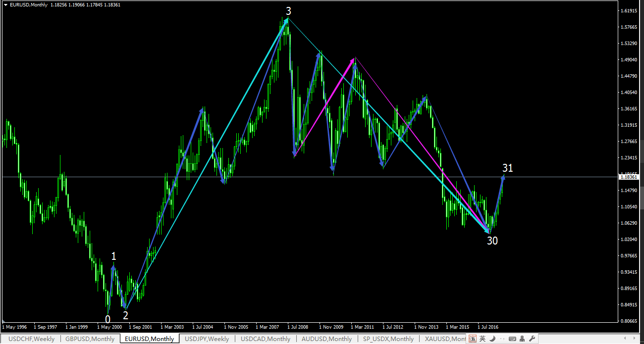Viewport: 644px width, 344px height.
Task: Click the triangle beside EURUSD,Monthly title
Action: tap(5, 4)
